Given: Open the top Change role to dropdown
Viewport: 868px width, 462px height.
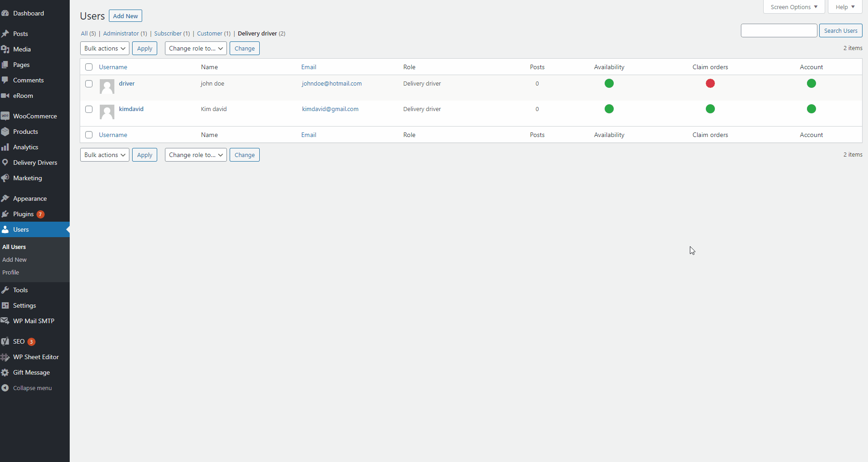Looking at the screenshot, I should [196, 48].
